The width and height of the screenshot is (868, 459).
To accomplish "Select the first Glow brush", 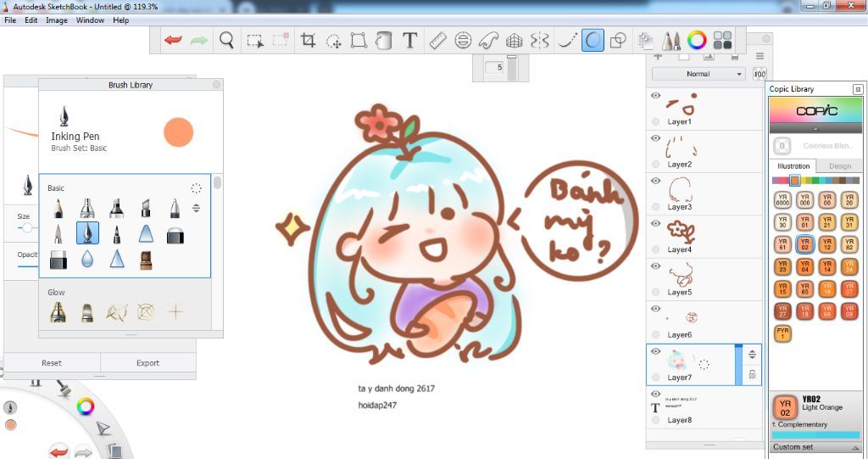I will tap(58, 312).
